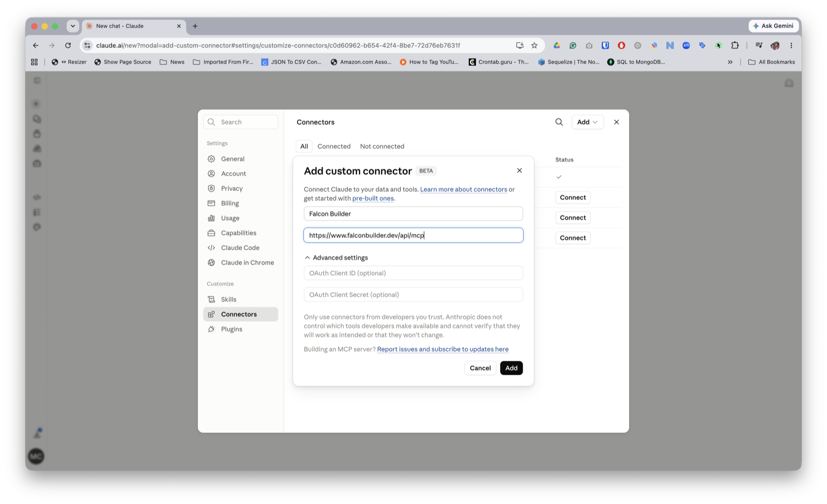Open Privacy settings
The width and height of the screenshot is (827, 504).
pos(240,189)
